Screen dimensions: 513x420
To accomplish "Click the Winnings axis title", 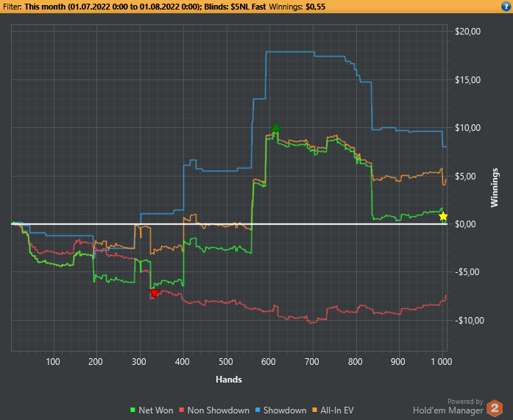I will (494, 188).
